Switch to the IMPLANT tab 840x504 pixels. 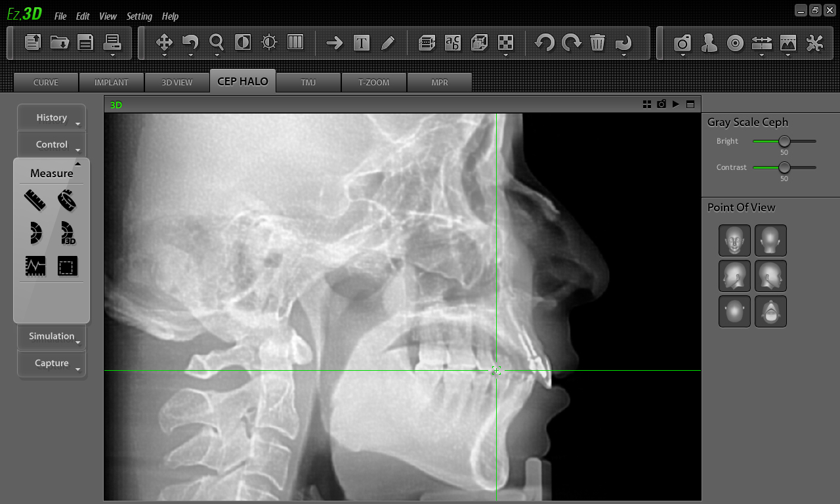[x=112, y=82]
